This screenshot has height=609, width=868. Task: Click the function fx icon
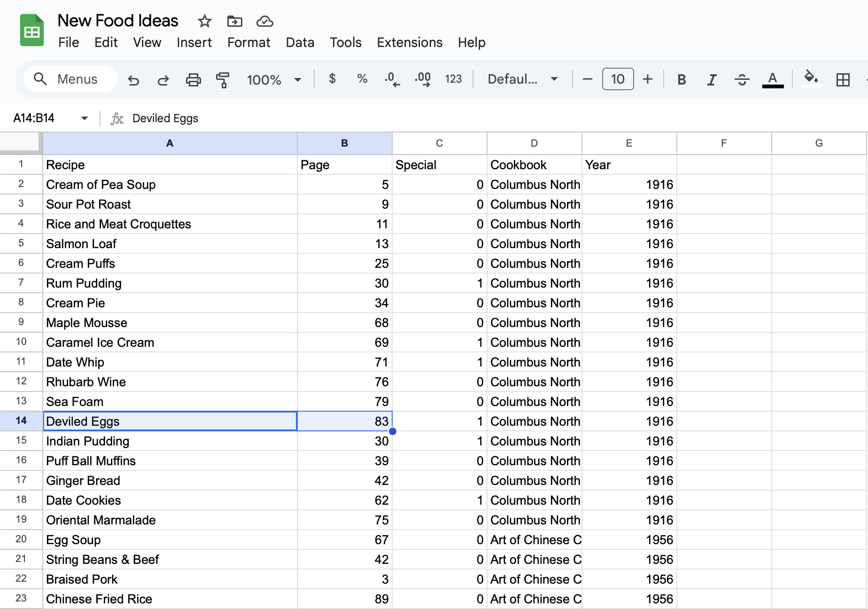[117, 118]
